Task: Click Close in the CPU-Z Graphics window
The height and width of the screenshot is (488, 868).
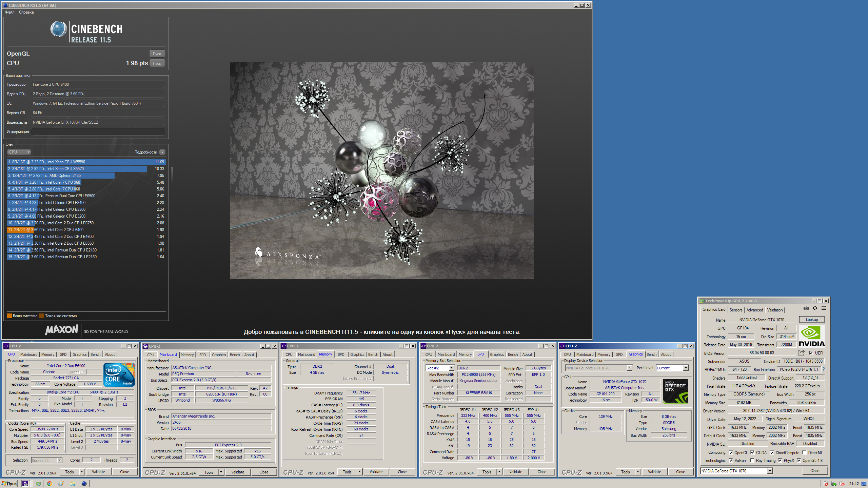Action: (x=680, y=471)
